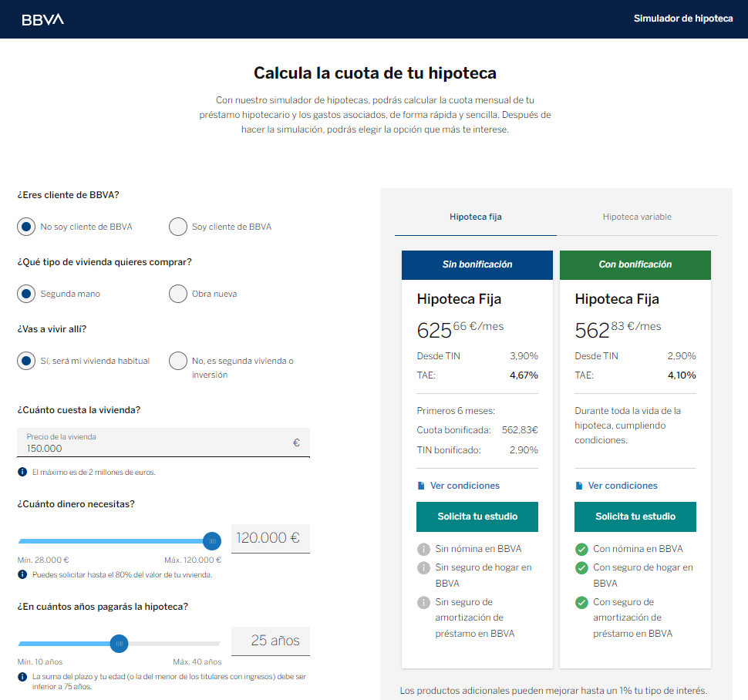Select Sí, será mi vivienda habitual
This screenshot has height=700, width=748.
point(26,361)
